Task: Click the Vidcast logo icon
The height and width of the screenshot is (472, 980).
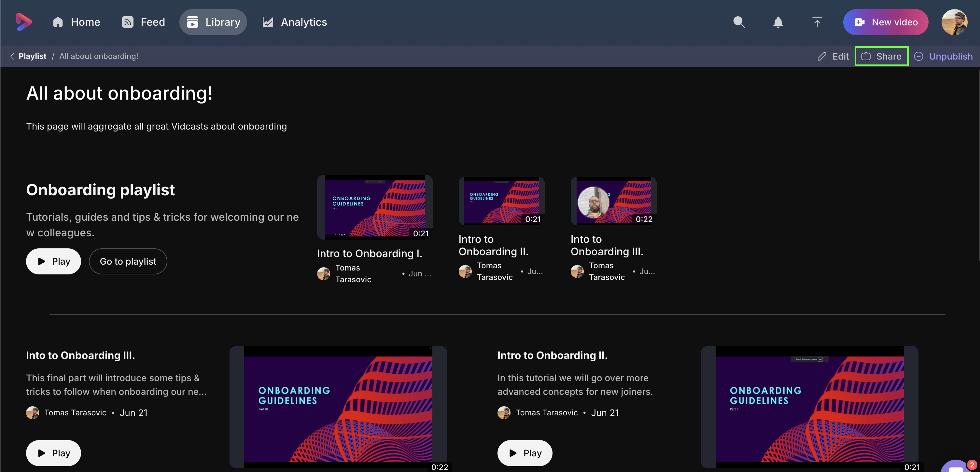Action: click(23, 22)
